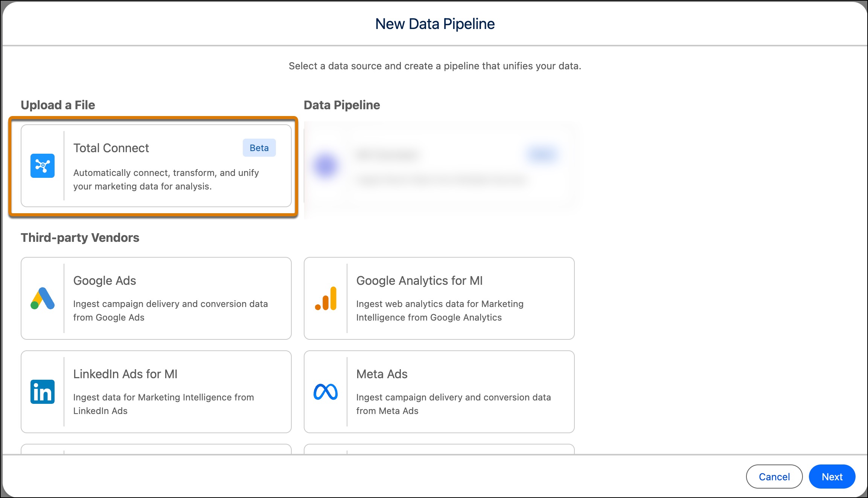Click the Third-party Vendors heading
868x498 pixels.
click(x=80, y=238)
